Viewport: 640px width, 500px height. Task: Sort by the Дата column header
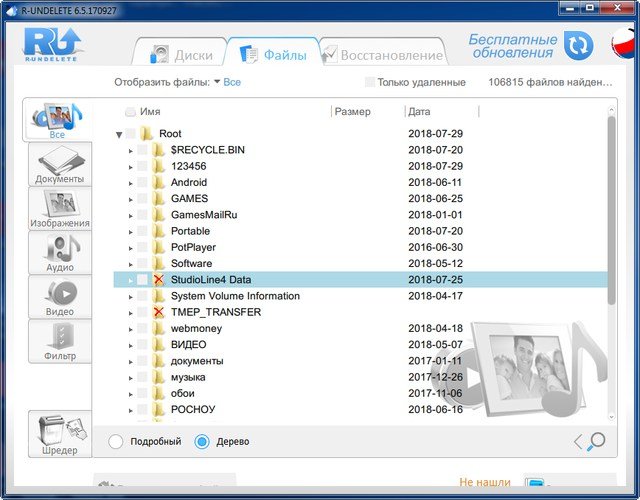click(x=419, y=111)
